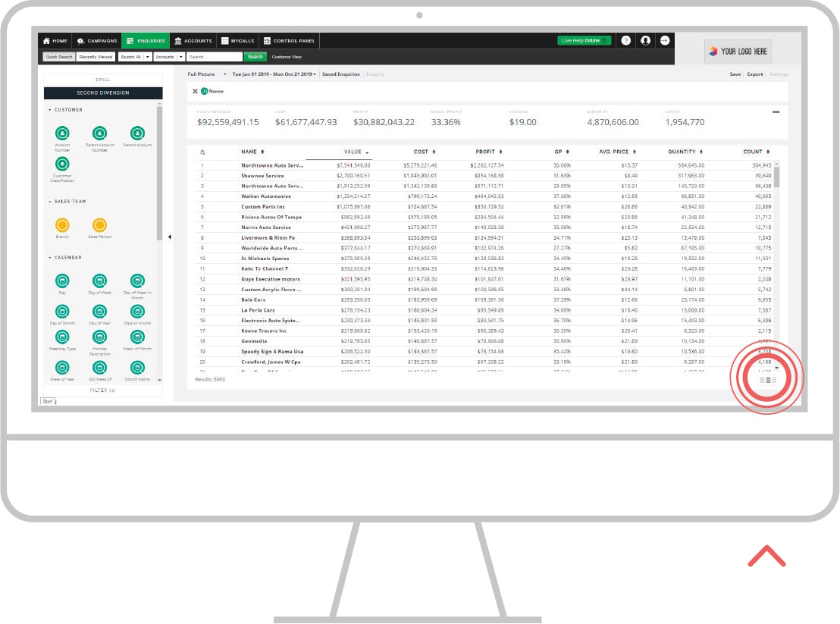Image resolution: width=840 pixels, height=624 pixels.
Task: Open Saved Enquiries
Action: coord(340,74)
